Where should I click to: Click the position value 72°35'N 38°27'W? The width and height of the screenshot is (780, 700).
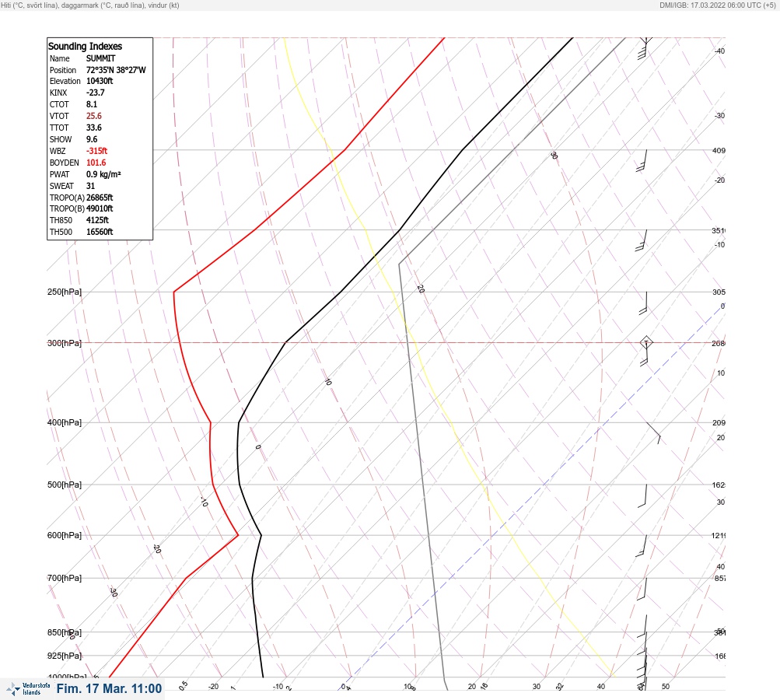tap(116, 70)
